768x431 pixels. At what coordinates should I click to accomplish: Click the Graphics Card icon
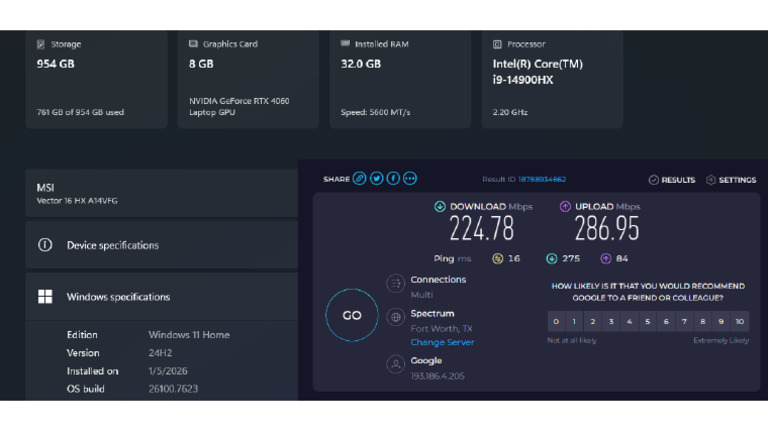(x=193, y=44)
